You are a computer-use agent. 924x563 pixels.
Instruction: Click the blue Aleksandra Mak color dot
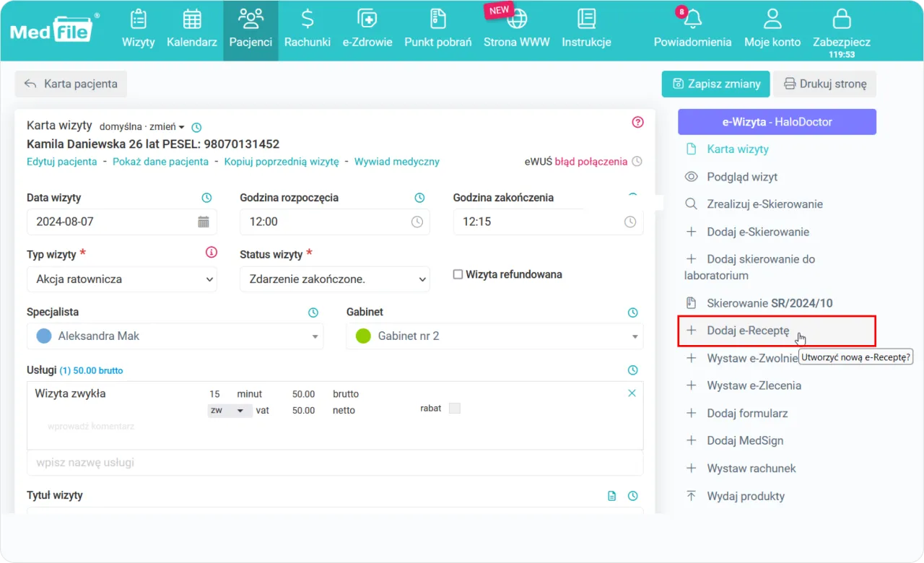(44, 336)
